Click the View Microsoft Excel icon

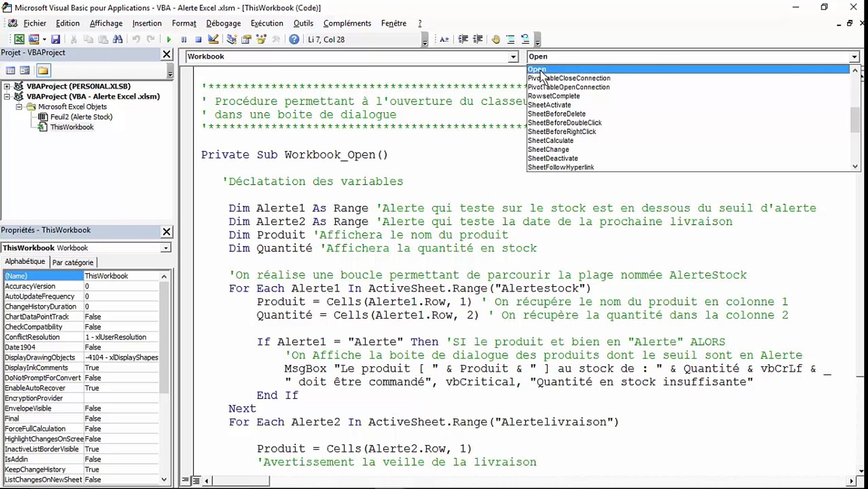19,39
